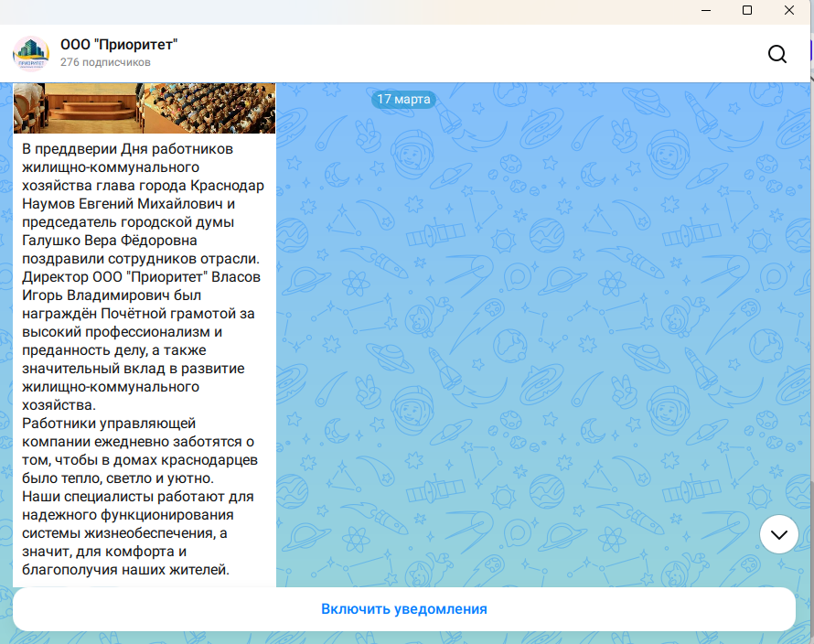Click line "Наши специалисты работают для"

point(137,497)
